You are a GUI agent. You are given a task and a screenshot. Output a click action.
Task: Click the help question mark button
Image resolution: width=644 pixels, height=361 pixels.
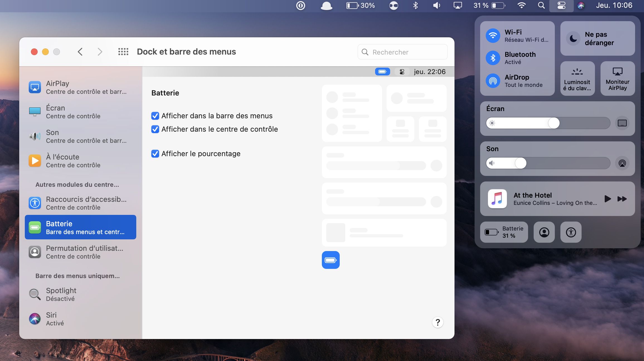pos(438,322)
